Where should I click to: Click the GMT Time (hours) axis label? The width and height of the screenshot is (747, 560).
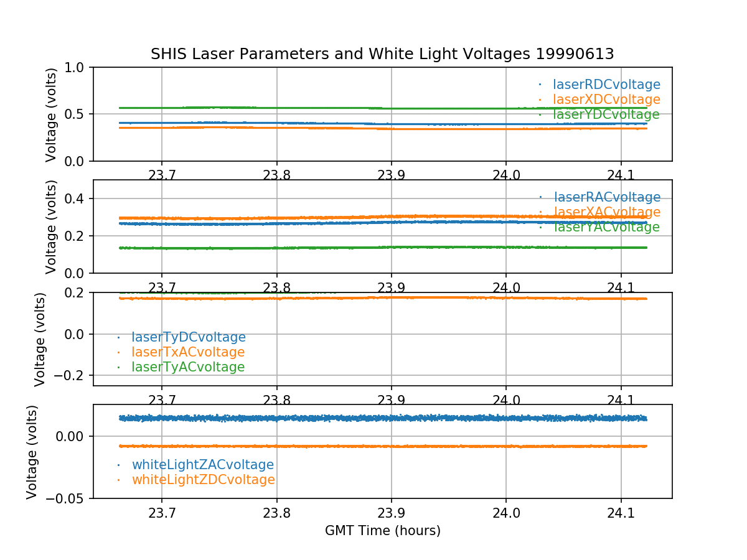382,531
